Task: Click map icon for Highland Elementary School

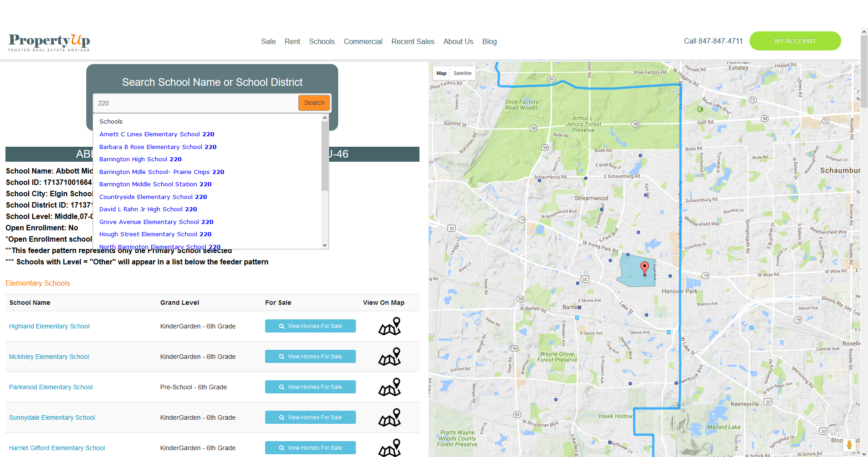Action: (x=390, y=326)
